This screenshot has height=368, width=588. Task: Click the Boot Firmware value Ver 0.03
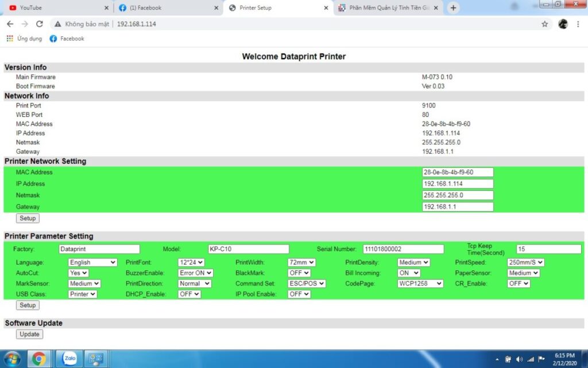(x=433, y=86)
